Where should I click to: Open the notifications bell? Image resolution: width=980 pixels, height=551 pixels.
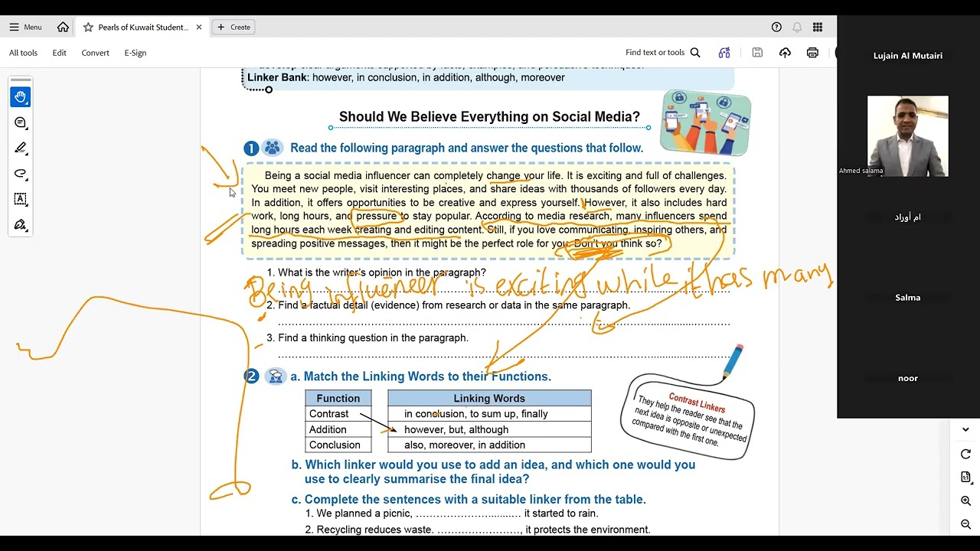797,27
